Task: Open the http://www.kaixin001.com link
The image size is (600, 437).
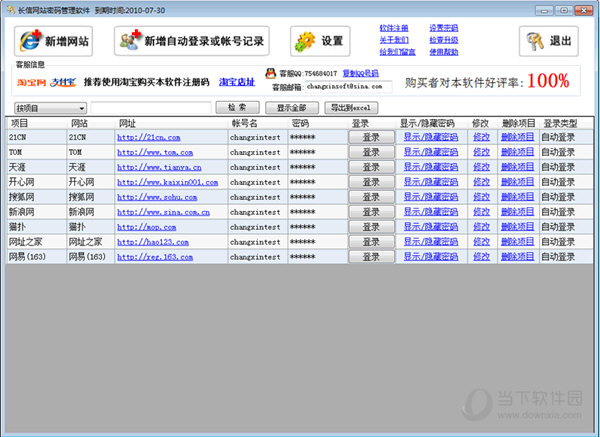Action: tap(167, 182)
